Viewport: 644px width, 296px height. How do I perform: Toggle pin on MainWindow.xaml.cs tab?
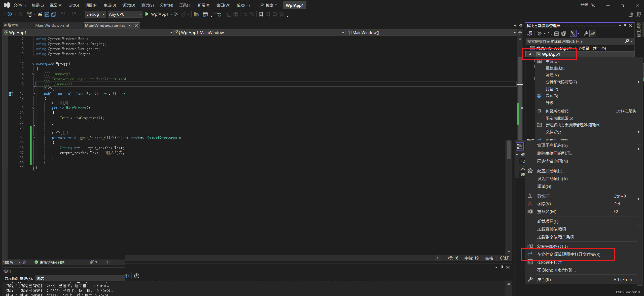pyautogui.click(x=130, y=25)
